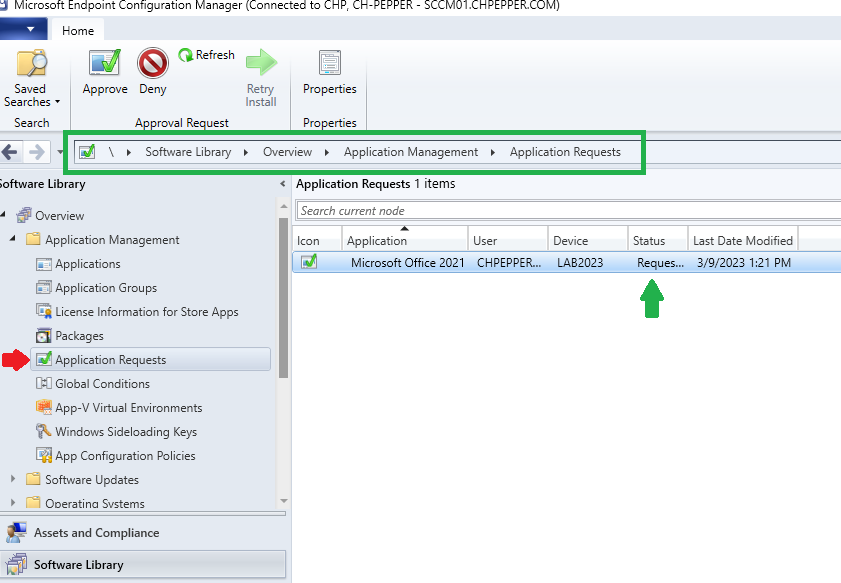Viewport: 841px width, 583px height.
Task: Select the Application Groups tree item
Action: (x=106, y=287)
